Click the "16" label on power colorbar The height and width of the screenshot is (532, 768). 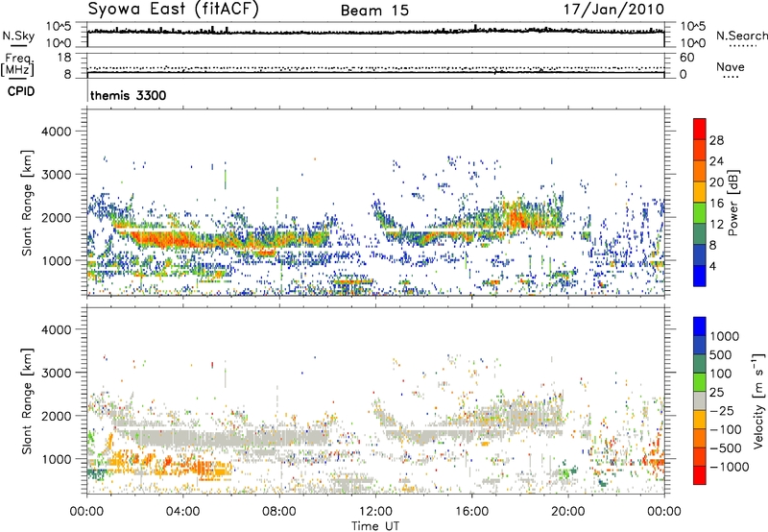716,204
